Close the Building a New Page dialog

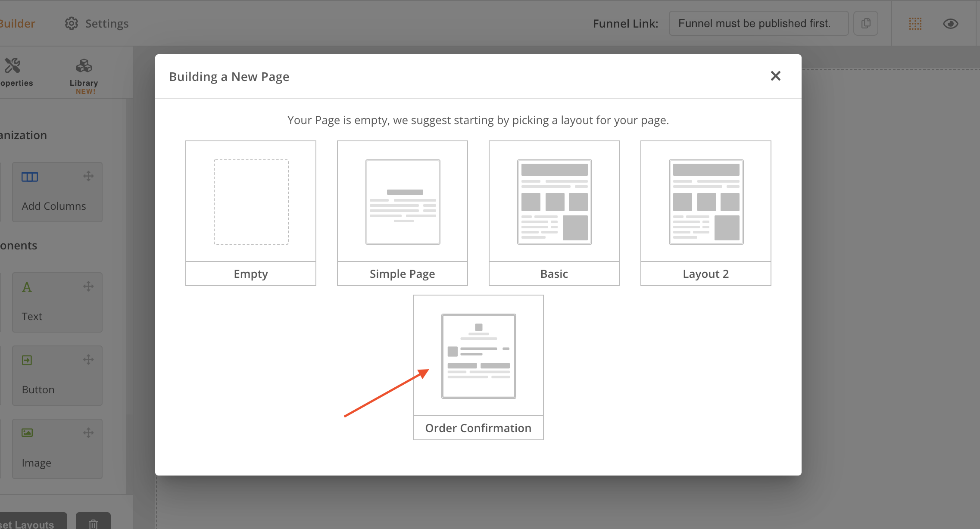click(775, 76)
